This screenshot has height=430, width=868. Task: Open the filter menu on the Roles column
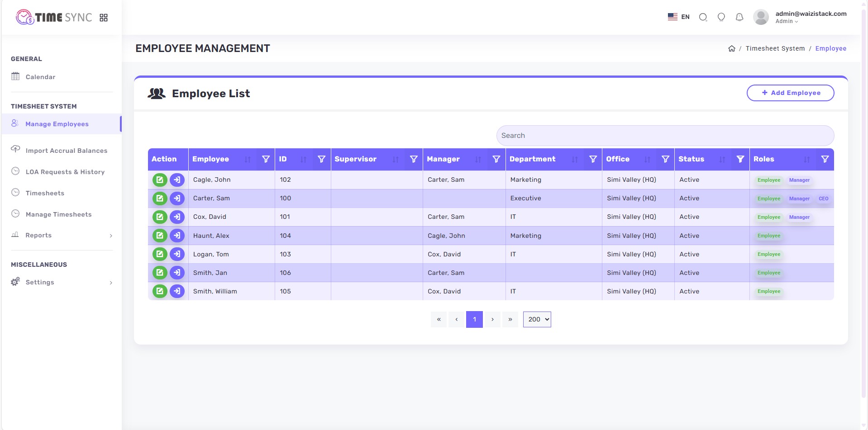[x=825, y=159]
